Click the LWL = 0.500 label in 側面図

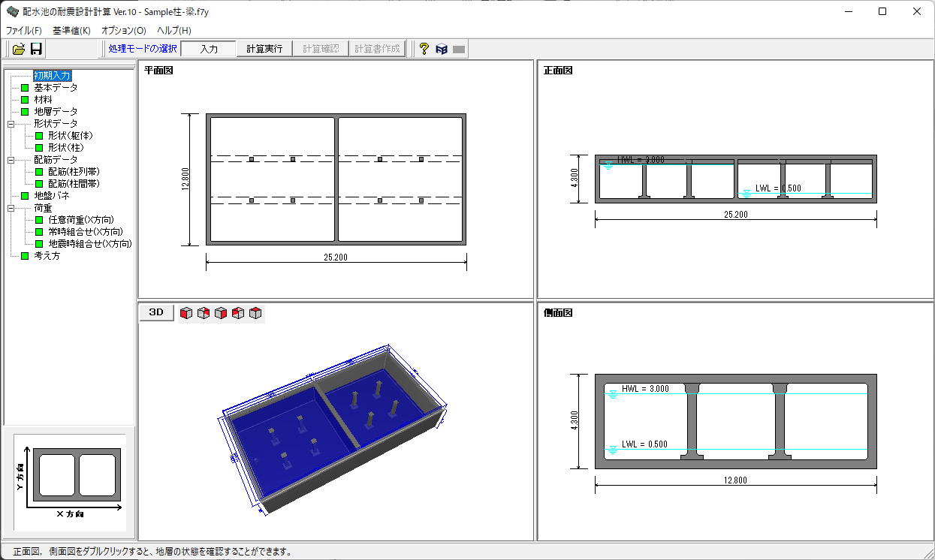[x=644, y=444]
